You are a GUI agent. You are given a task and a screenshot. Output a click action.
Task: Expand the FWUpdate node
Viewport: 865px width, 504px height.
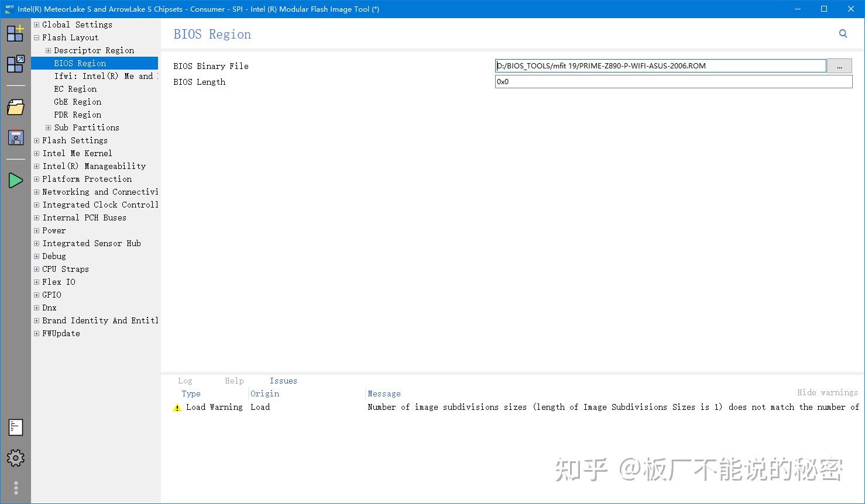pos(37,333)
